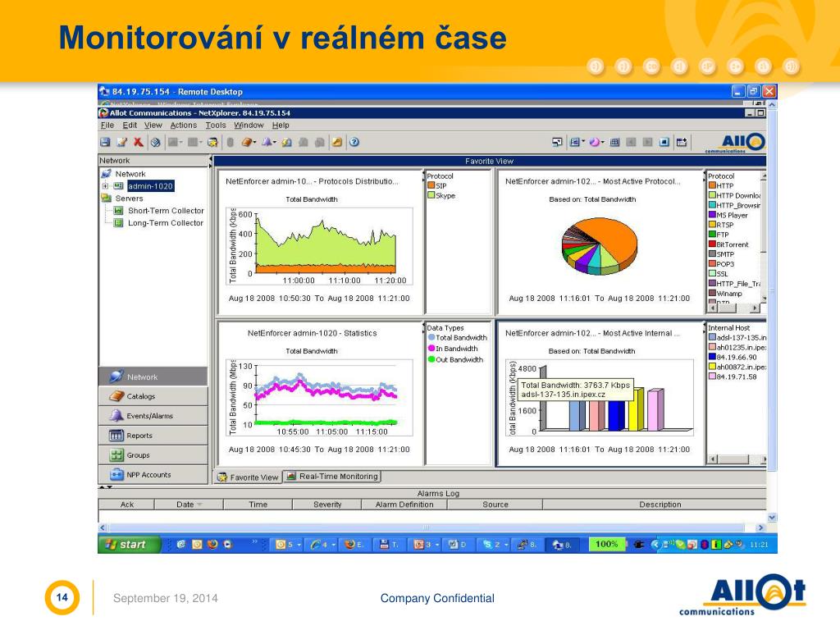840x630 pixels.
Task: Click the Out Bandwidth green legend marker
Action: coord(431,359)
